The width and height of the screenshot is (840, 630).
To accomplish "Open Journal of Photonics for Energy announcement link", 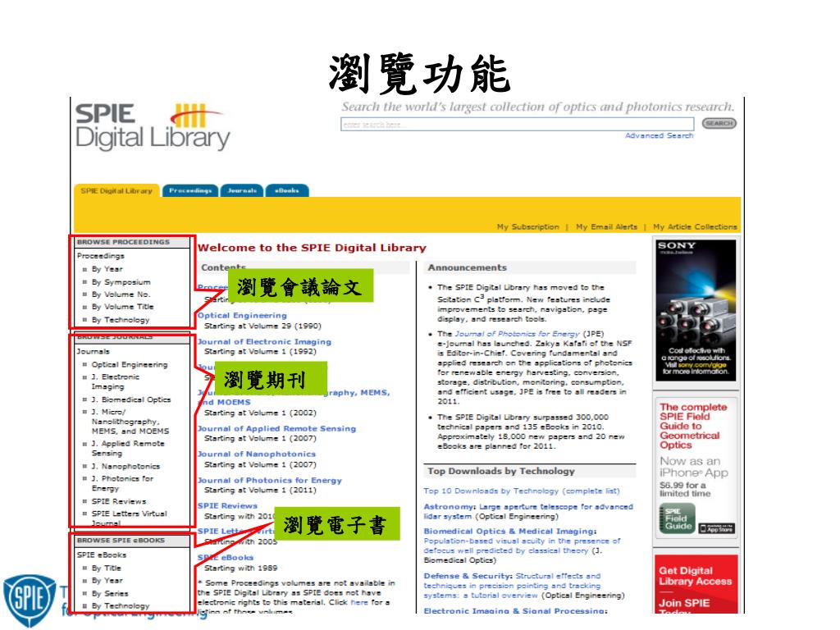I will click(x=517, y=334).
